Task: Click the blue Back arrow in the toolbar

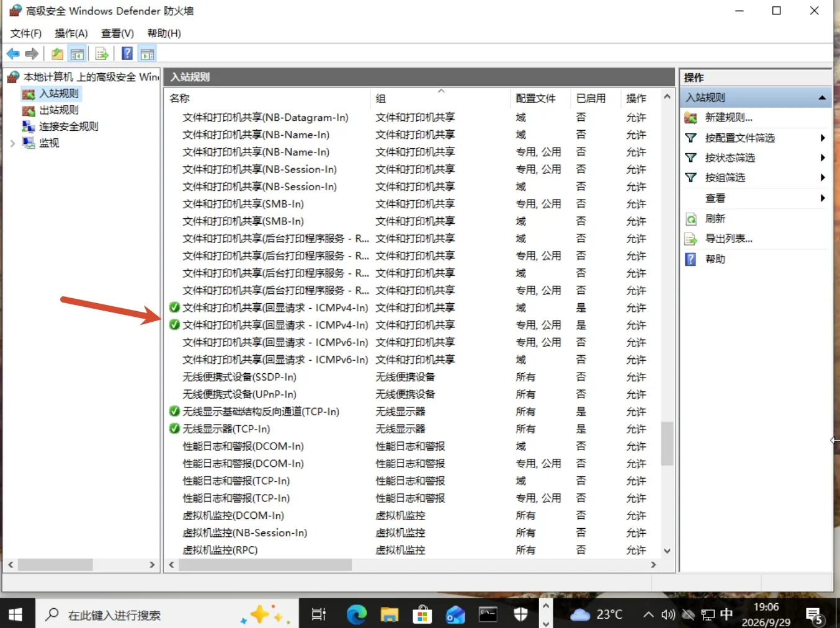Action: click(13, 54)
